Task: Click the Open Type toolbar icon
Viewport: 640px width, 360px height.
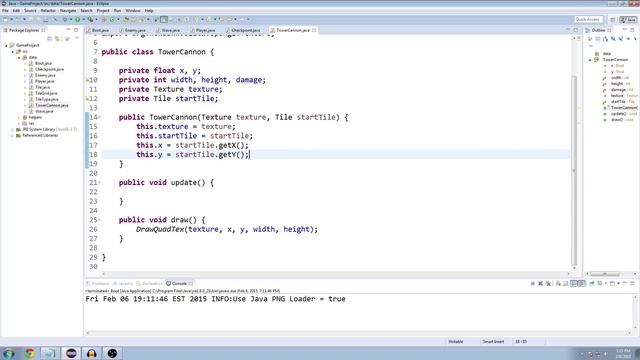Action: pyautogui.click(x=126, y=19)
